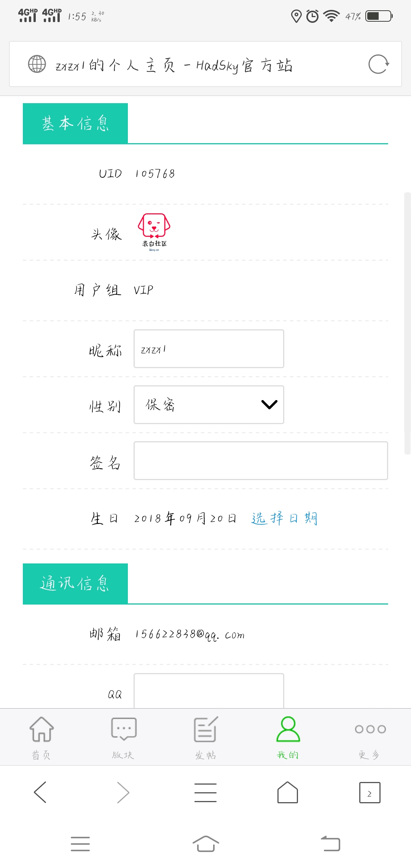Open the browser hamburger menu
Screen dimensions: 411x868
[205, 792]
